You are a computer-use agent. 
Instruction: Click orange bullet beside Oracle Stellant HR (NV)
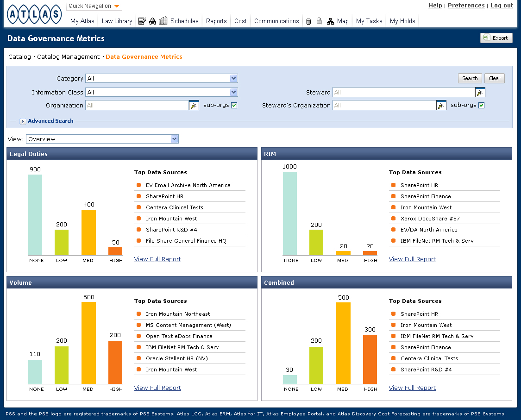point(139,358)
